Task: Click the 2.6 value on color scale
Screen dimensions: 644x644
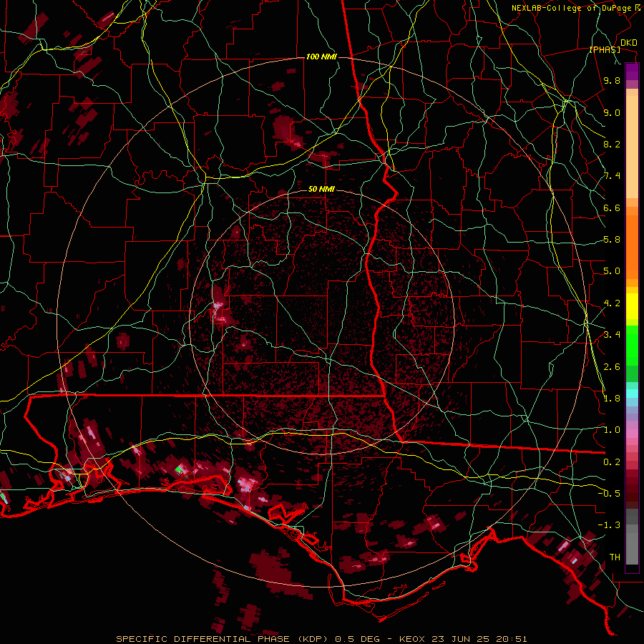Action: tap(612, 367)
